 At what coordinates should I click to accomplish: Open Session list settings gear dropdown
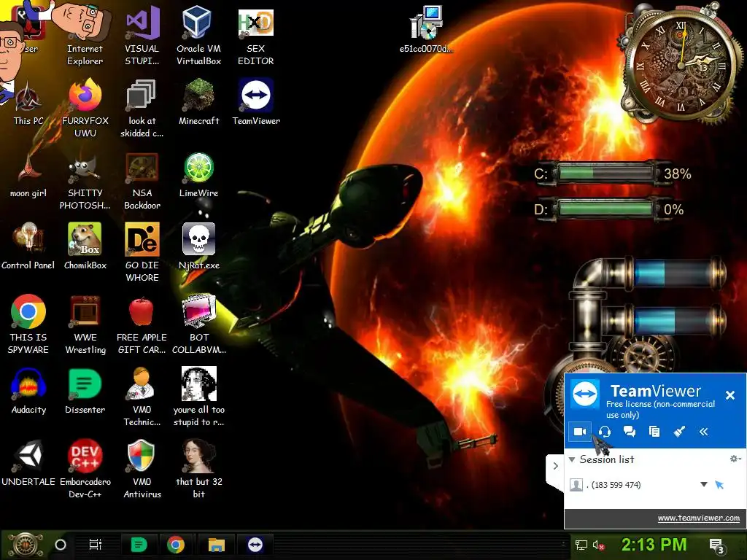pos(735,459)
